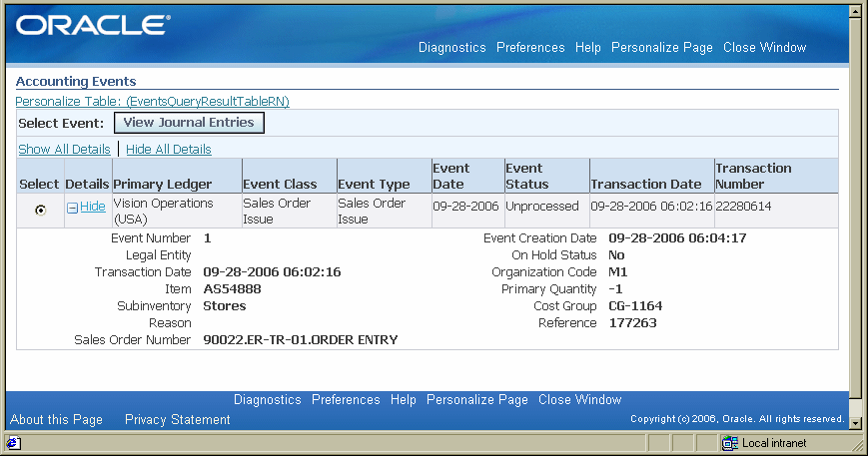Click the Primary Quantity value -1
Screen dimensions: 868x456
tap(615, 289)
